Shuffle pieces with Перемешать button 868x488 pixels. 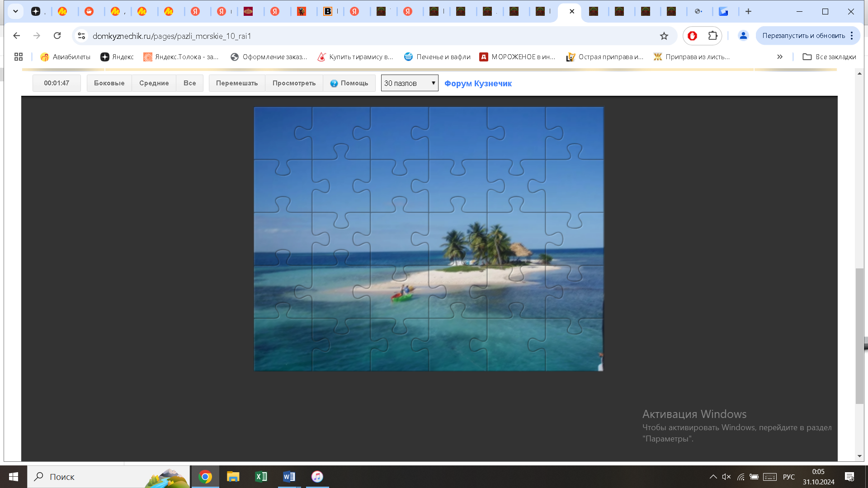tap(237, 83)
